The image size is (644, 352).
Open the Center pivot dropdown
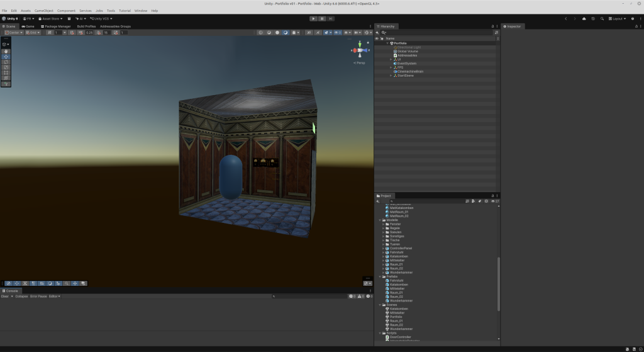coord(14,33)
